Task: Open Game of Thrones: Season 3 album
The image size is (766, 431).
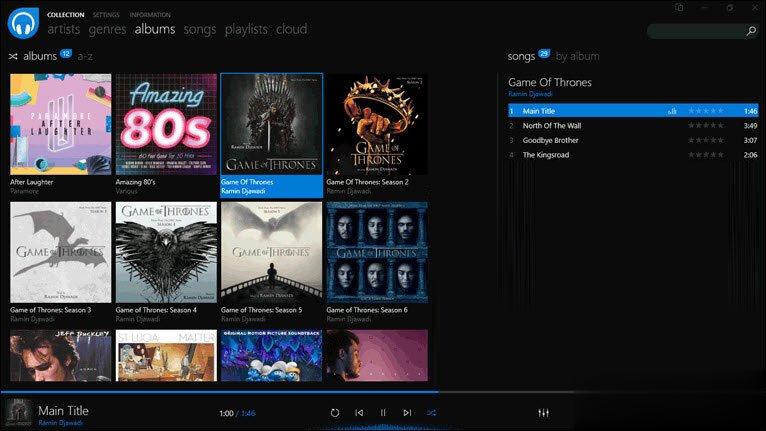Action: (x=61, y=252)
